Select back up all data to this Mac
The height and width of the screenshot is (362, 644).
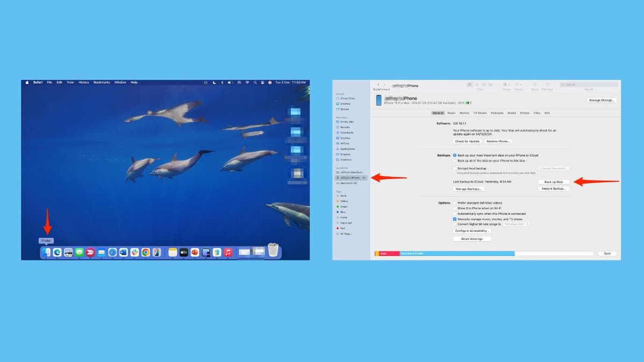tap(455, 160)
